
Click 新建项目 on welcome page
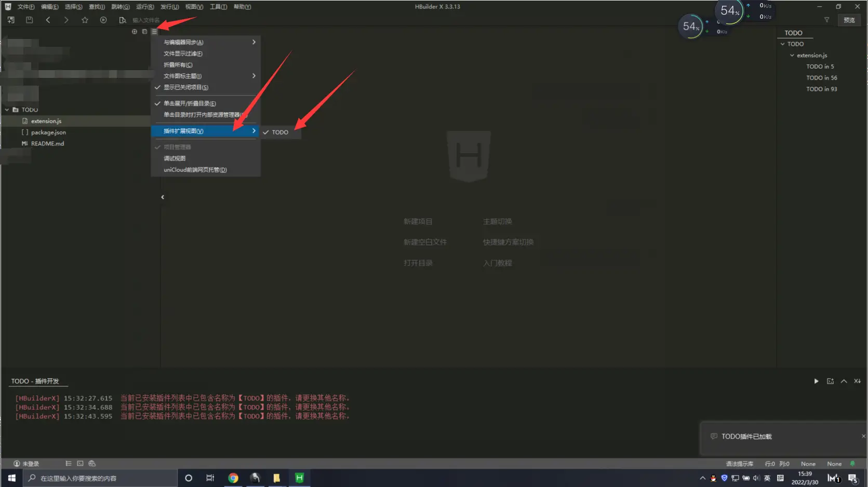[418, 222]
